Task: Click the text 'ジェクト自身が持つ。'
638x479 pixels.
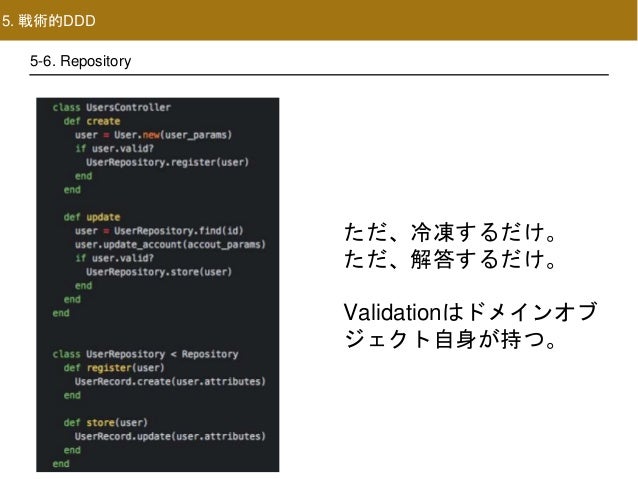Action: tap(450, 339)
